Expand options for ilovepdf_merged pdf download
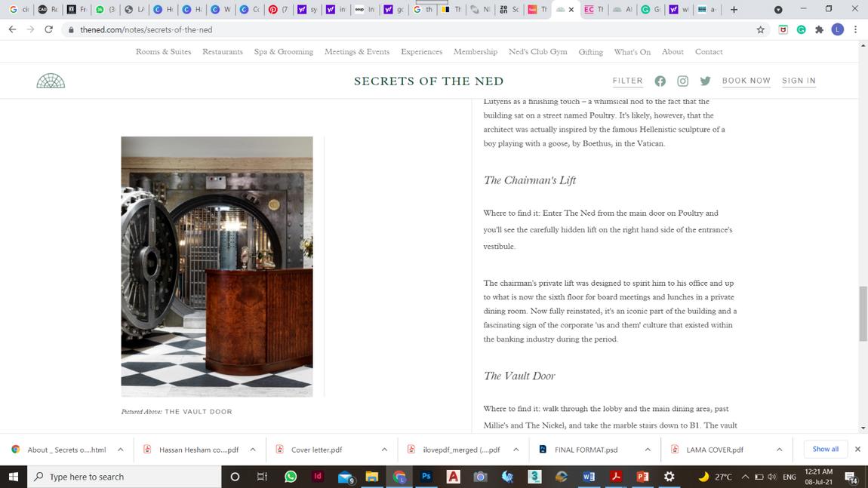868x488 pixels. pos(516,450)
